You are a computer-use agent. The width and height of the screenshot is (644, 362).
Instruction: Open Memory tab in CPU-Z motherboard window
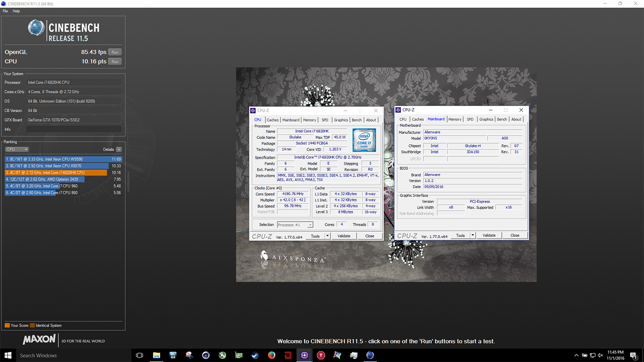point(455,119)
